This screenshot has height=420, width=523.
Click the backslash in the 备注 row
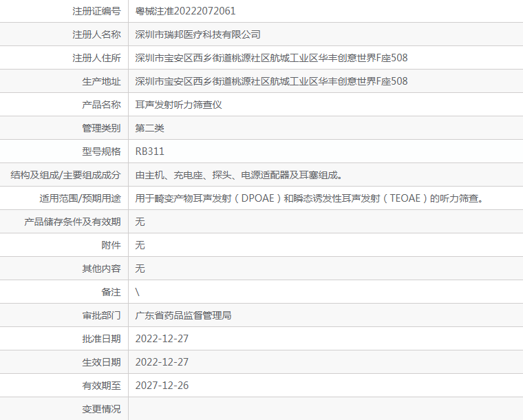click(x=138, y=292)
